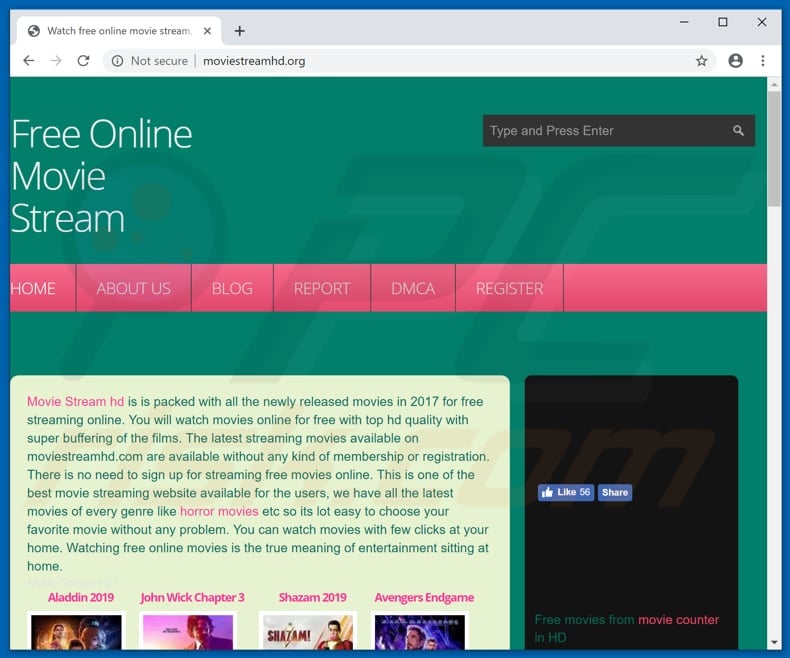The height and width of the screenshot is (658, 790).
Task: Click the search magnifier icon
Action: [738, 131]
